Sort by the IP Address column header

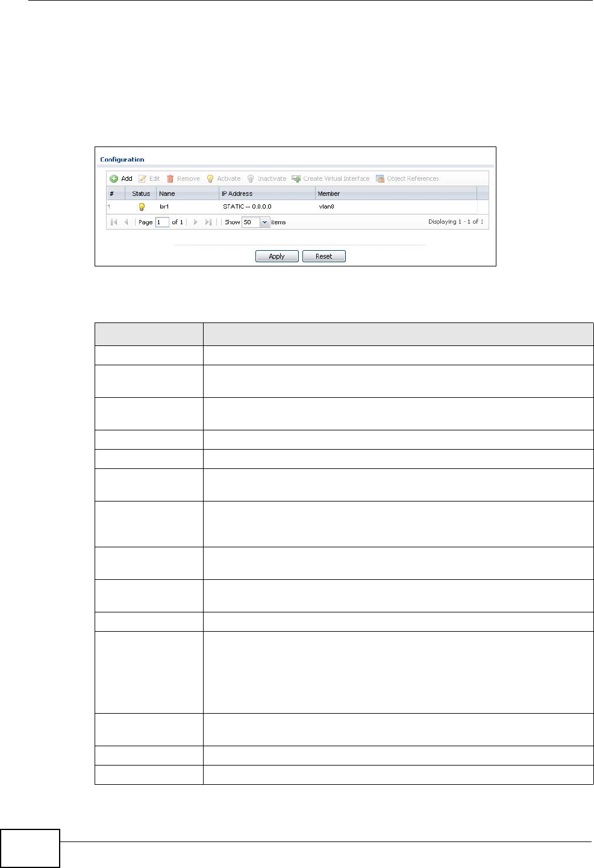(267, 193)
